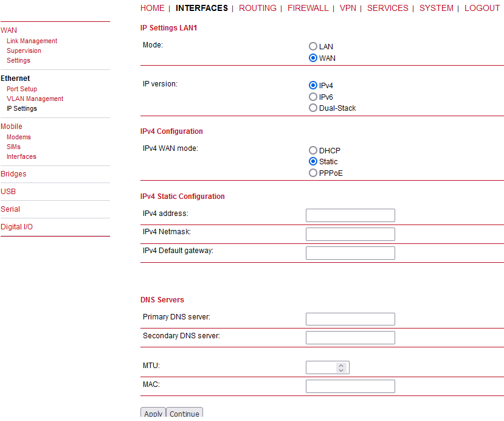
Task: Click the IPv4 address input field
Action: 350,215
